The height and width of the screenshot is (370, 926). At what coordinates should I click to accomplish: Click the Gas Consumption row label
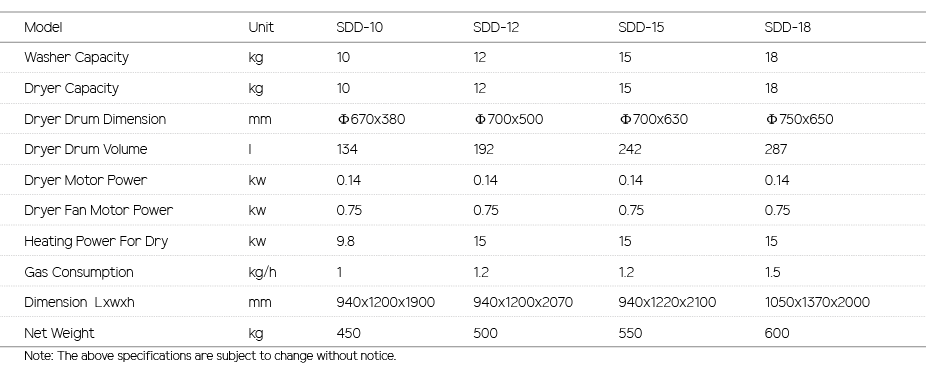pos(79,272)
